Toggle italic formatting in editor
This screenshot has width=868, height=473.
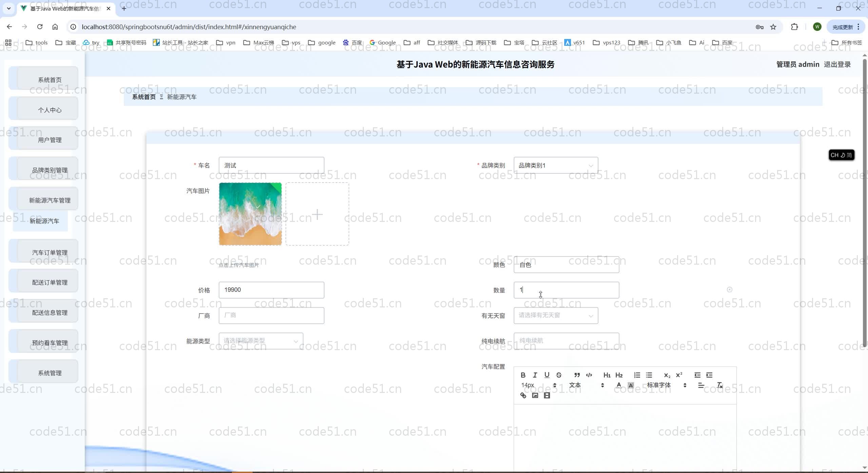[x=535, y=375]
